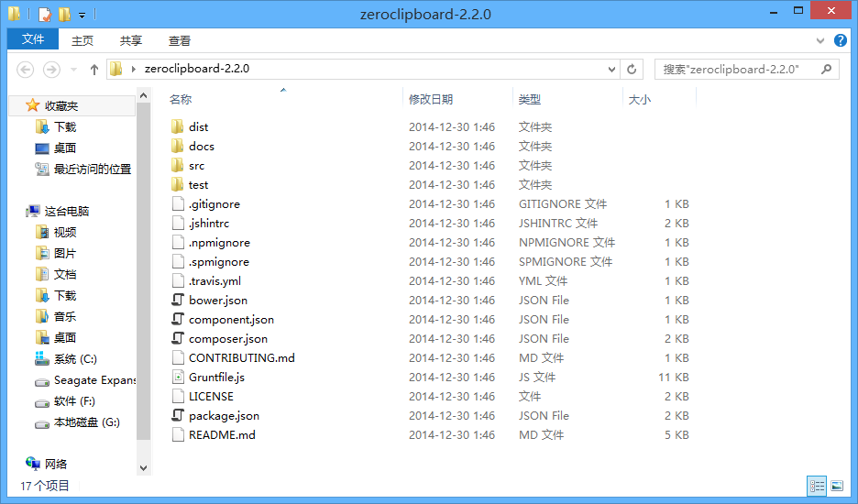Expand the address bar history dropdown
The height and width of the screenshot is (504, 858).
pos(611,70)
